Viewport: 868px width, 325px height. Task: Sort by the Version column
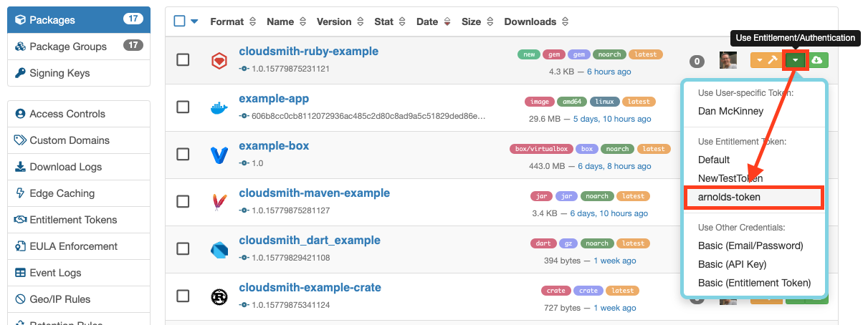[340, 21]
